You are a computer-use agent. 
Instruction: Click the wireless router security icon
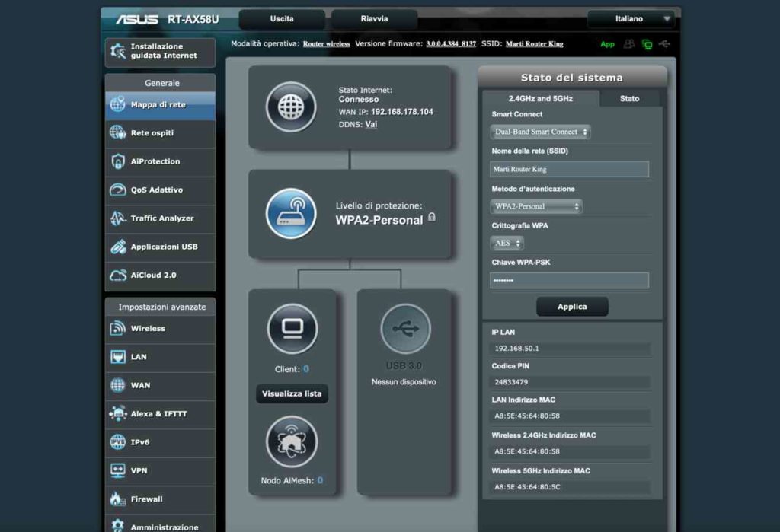pos(291,214)
